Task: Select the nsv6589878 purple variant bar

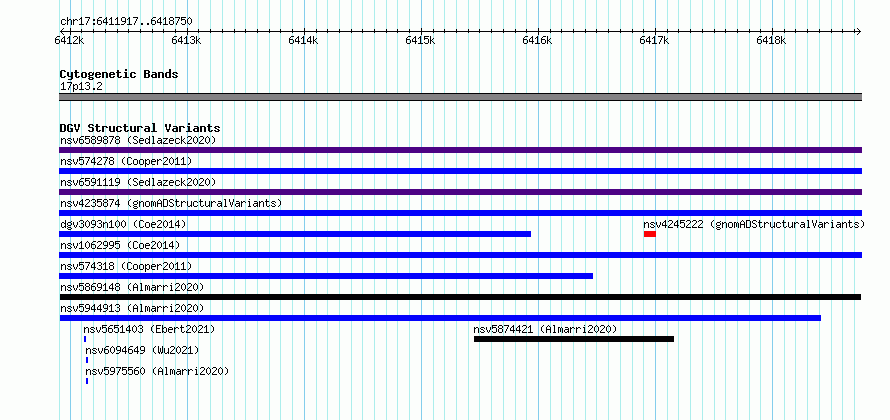Action: point(460,150)
